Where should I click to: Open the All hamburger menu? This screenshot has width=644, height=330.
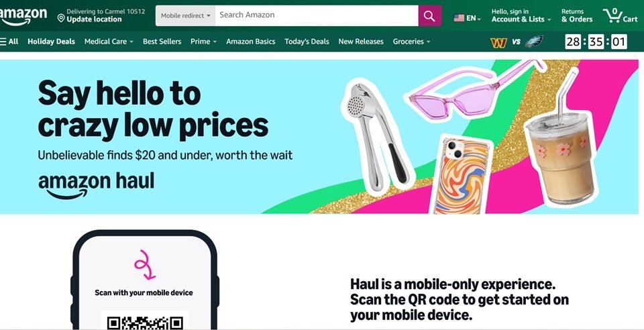click(9, 42)
